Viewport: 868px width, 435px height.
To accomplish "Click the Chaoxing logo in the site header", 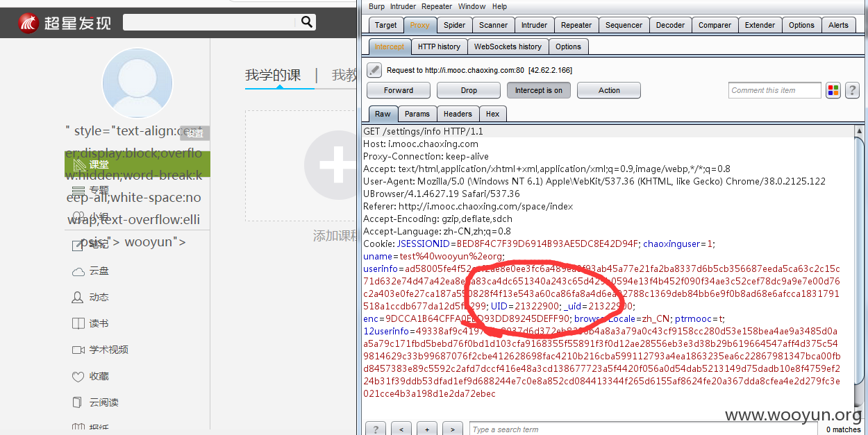I will click(x=65, y=23).
